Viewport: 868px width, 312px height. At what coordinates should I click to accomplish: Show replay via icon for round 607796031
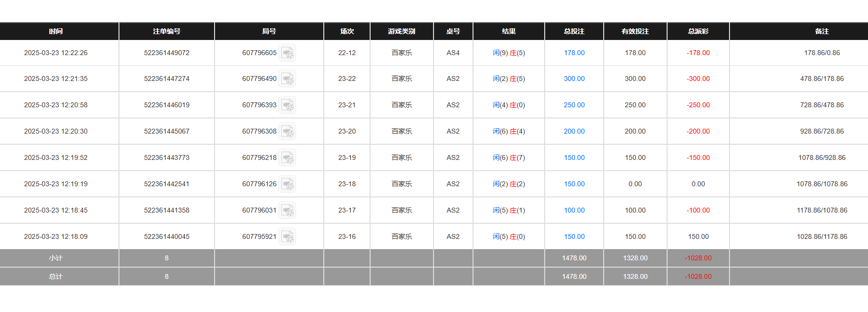pyautogui.click(x=287, y=210)
